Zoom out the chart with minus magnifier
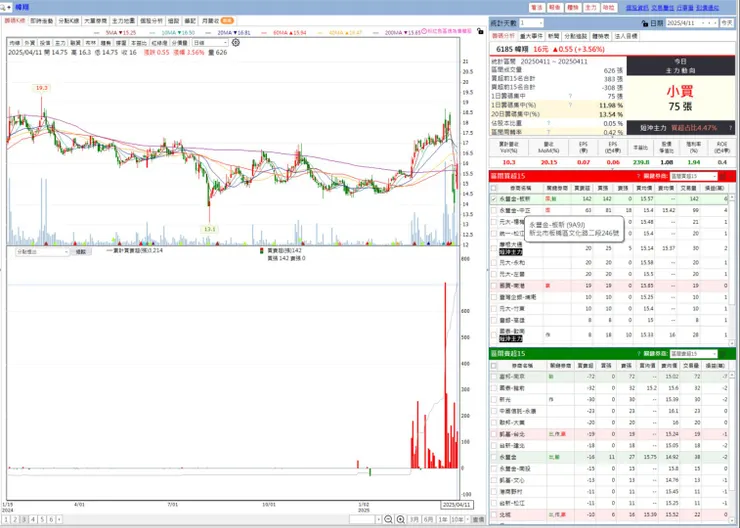 [x=388, y=519]
